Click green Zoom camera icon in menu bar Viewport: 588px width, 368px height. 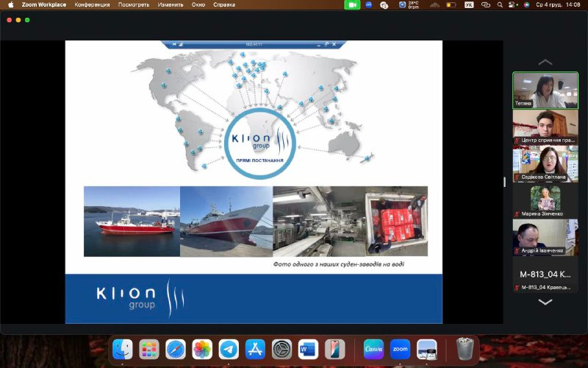352,4
